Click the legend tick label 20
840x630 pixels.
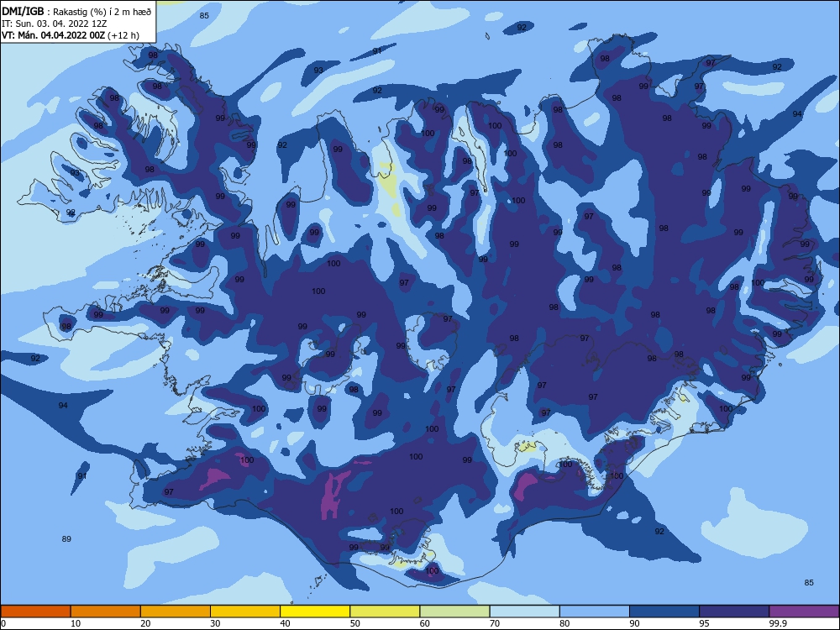coord(145,623)
